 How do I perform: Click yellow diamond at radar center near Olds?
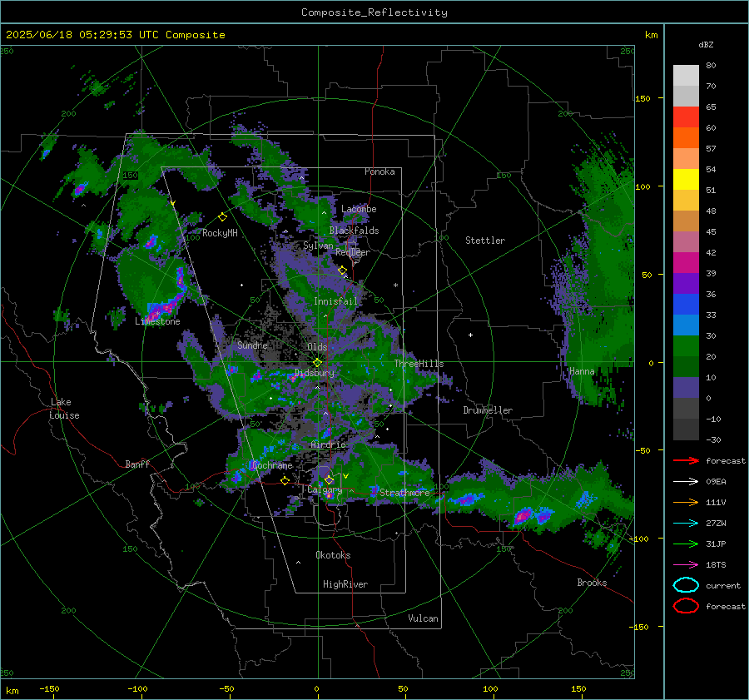(x=317, y=363)
